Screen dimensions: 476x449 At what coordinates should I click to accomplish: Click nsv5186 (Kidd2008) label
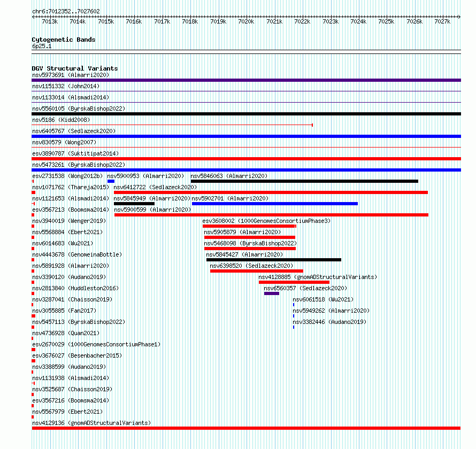[61, 120]
